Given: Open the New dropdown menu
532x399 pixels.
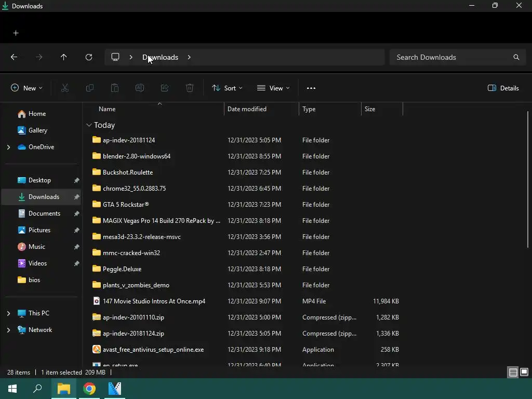Looking at the screenshot, I should pyautogui.click(x=26, y=88).
